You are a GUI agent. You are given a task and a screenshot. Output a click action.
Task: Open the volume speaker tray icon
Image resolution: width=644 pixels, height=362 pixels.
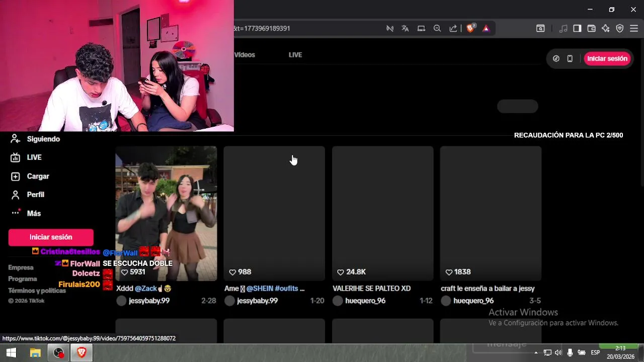[558, 353]
